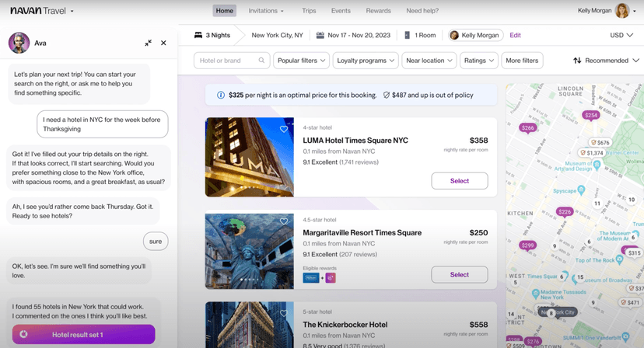
Task: Click the Spyscape map marker
Action: (x=581, y=190)
